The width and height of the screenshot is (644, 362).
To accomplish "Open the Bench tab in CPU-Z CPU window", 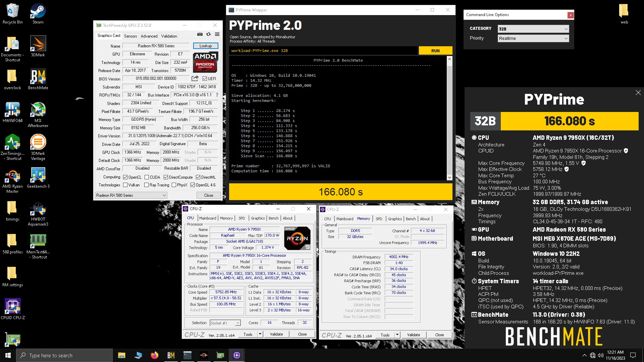I will click(x=274, y=218).
